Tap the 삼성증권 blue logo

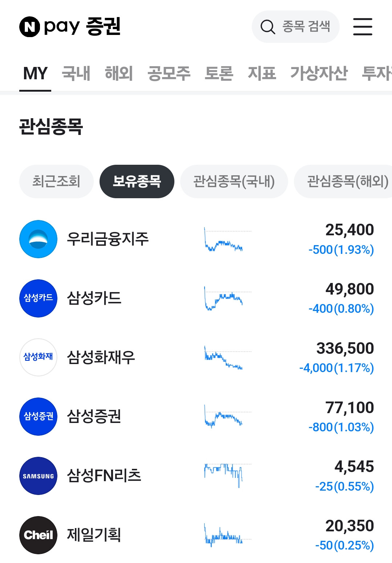38,416
